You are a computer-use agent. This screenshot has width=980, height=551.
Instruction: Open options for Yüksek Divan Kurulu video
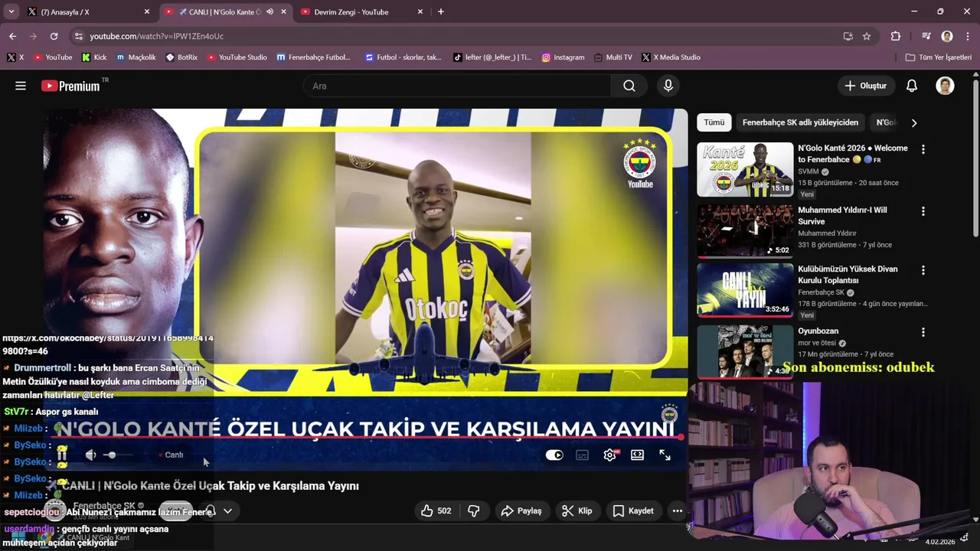tap(923, 270)
